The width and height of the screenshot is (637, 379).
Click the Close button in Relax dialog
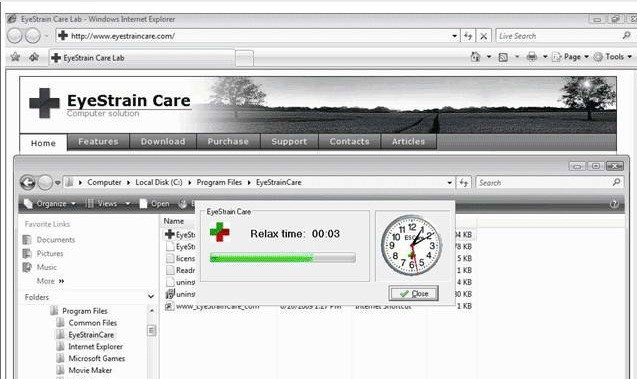coord(414,293)
